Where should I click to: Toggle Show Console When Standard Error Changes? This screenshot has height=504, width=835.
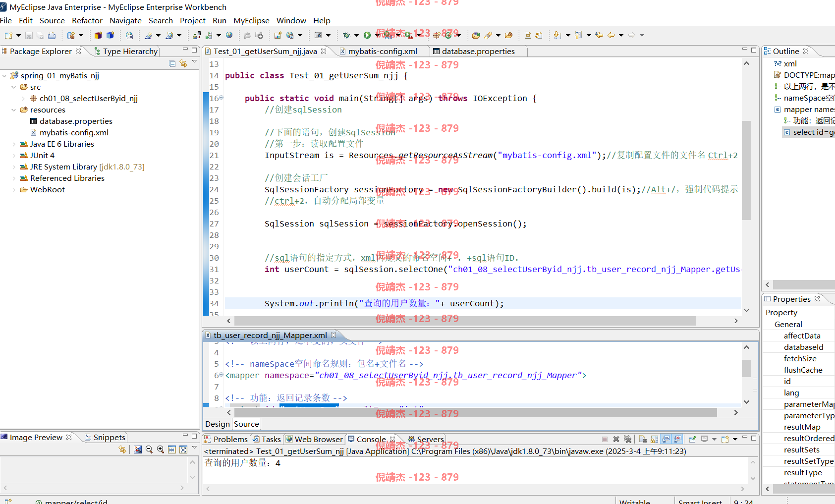point(677,439)
